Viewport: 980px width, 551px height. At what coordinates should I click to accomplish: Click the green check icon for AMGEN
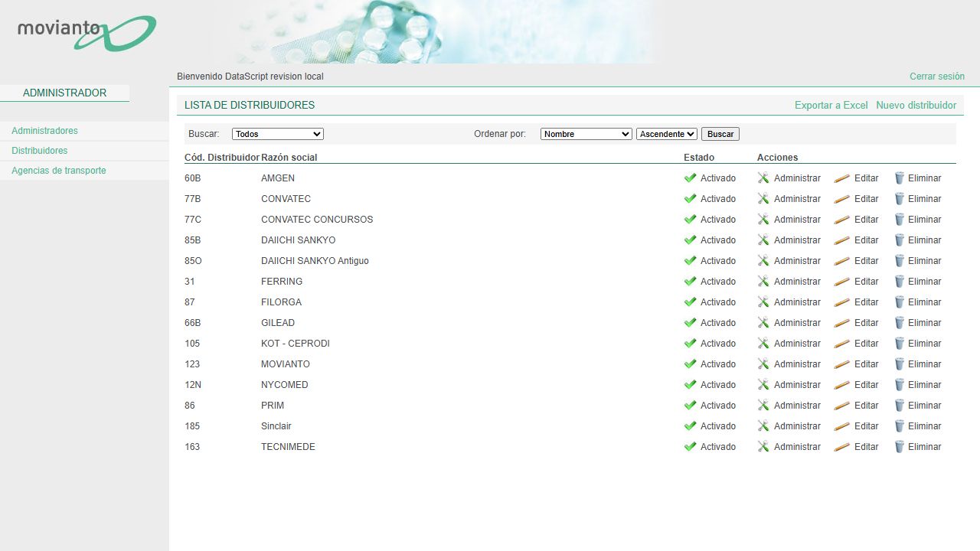(x=690, y=178)
